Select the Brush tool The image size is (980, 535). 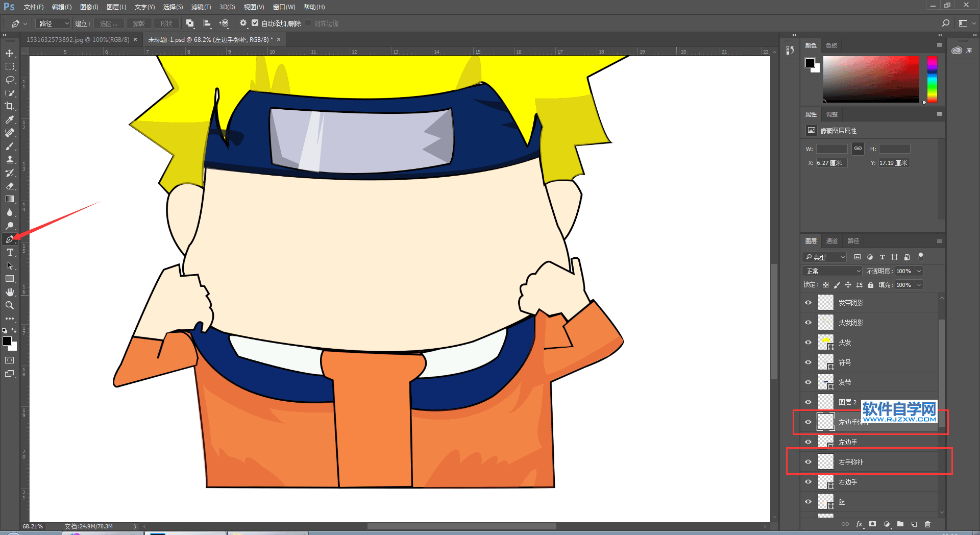coord(10,146)
